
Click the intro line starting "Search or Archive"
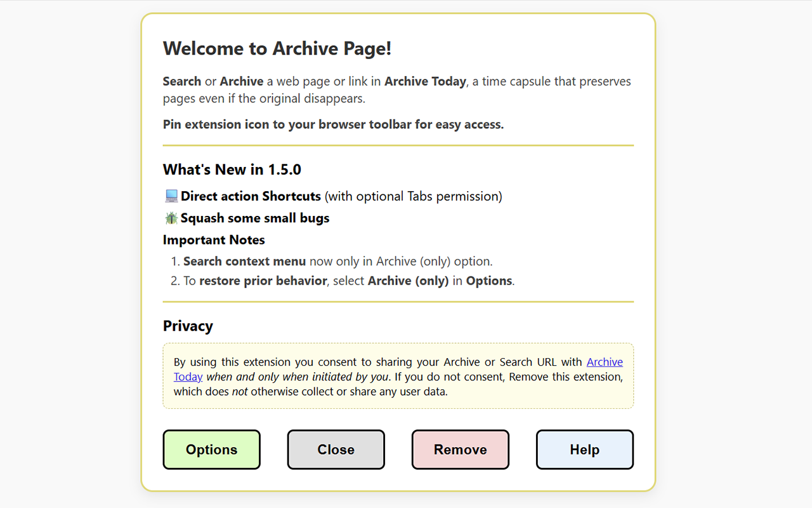point(397,90)
